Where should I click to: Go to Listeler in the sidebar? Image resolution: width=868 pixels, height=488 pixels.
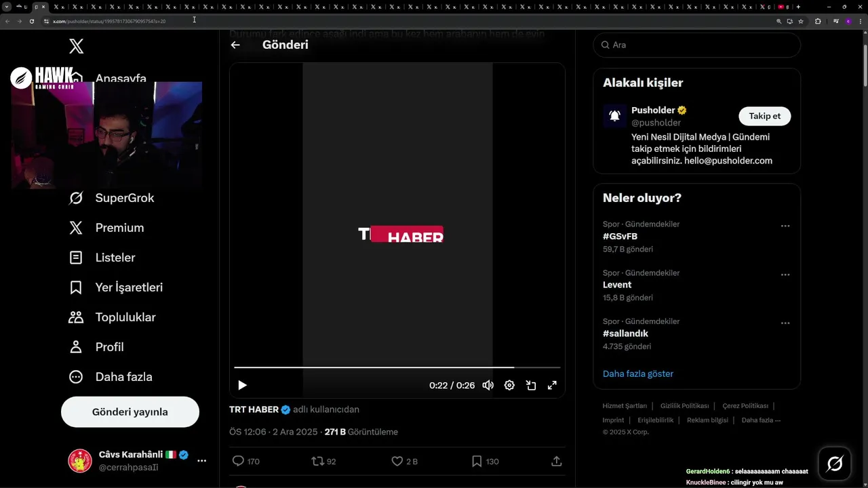point(102,258)
